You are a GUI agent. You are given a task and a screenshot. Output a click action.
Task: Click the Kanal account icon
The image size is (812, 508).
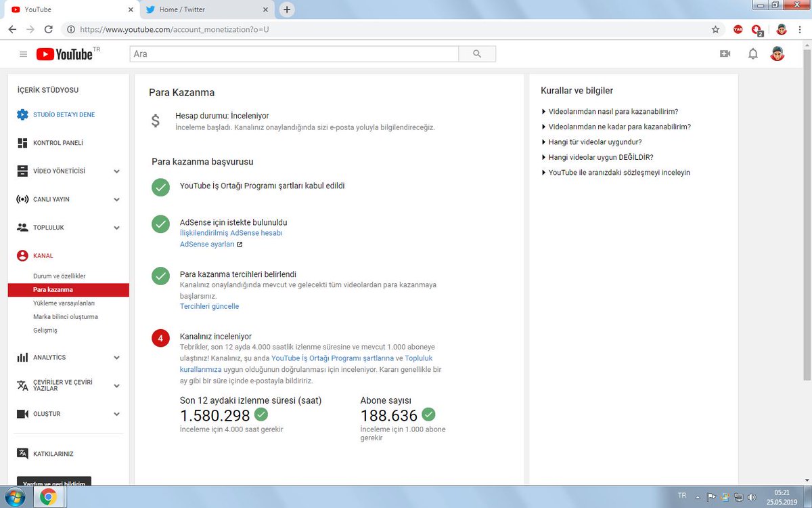click(x=22, y=256)
